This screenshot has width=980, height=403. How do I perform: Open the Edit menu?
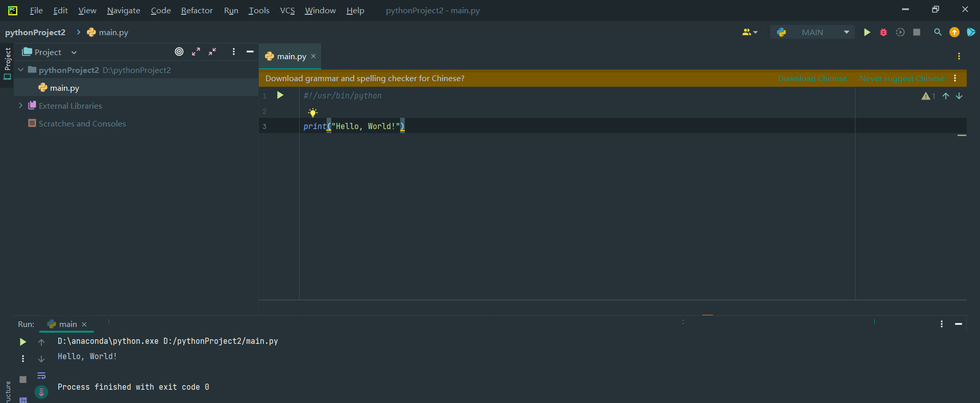coord(60,10)
